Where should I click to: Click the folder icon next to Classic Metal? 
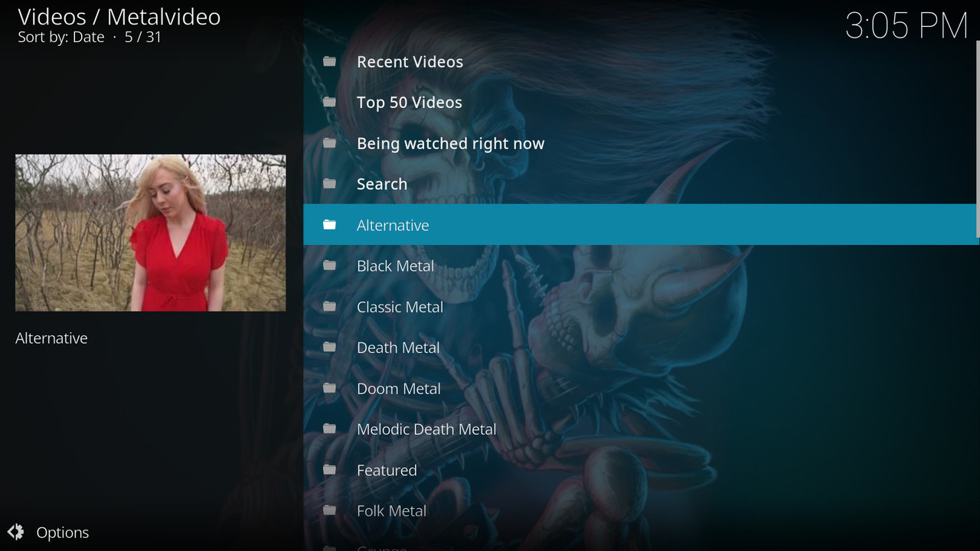tap(330, 306)
